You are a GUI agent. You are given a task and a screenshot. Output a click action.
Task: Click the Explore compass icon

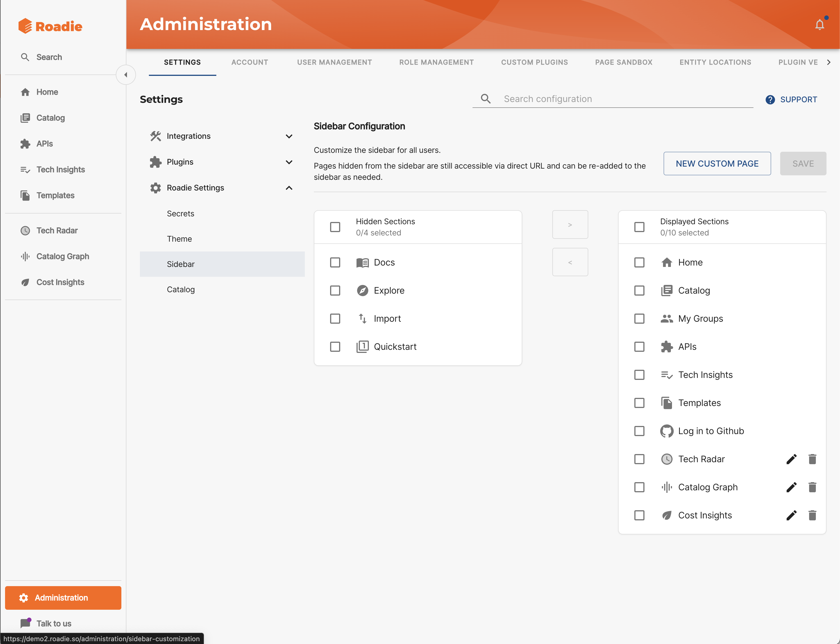click(x=362, y=291)
